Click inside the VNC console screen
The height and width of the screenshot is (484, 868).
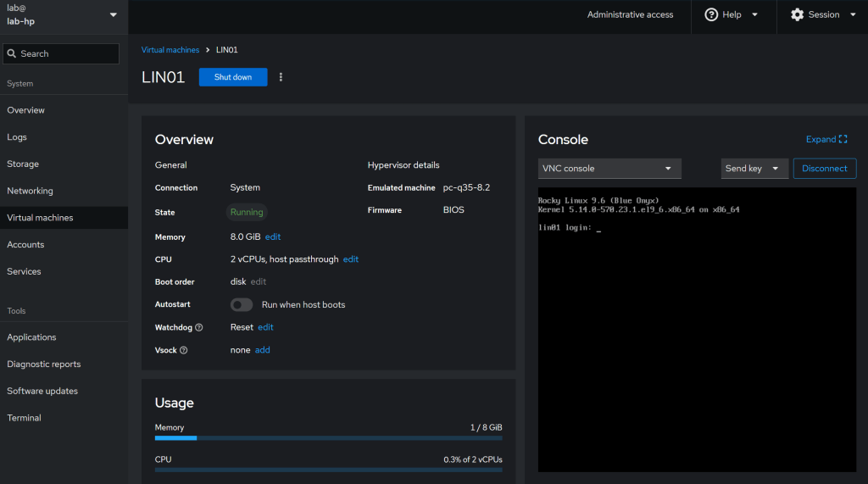tap(697, 331)
